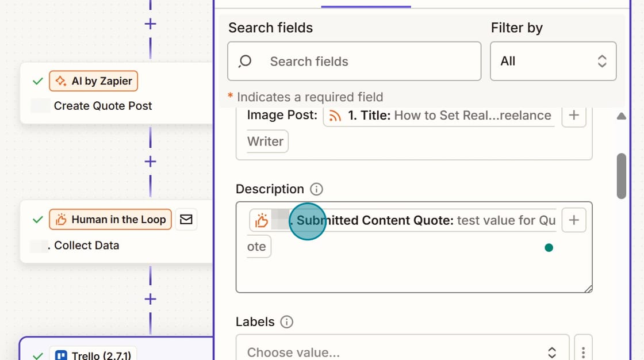Click the plus button beside the Description field
The width and height of the screenshot is (644, 360).
pyautogui.click(x=573, y=220)
